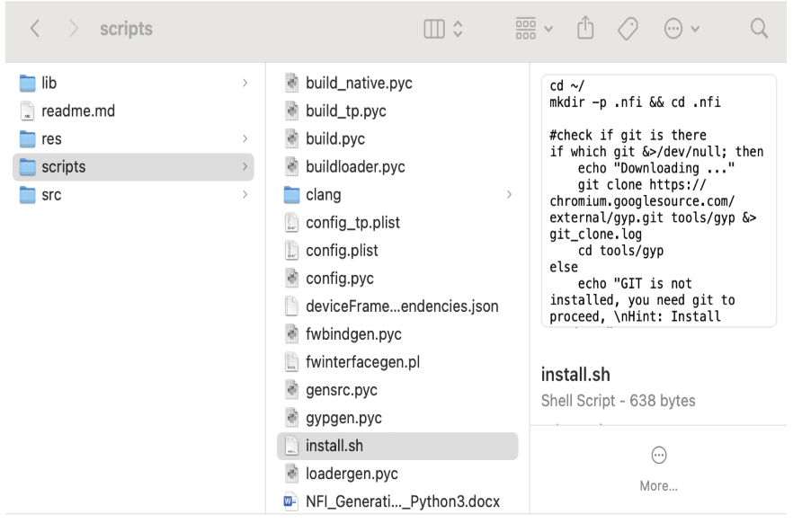Screen dimensions: 793x532
Task: Click the scripts window title
Action: pos(127,29)
